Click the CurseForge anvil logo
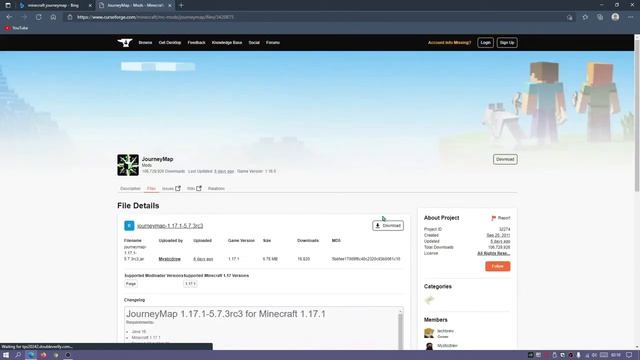This screenshot has height=360, width=640. pyautogui.click(x=125, y=42)
